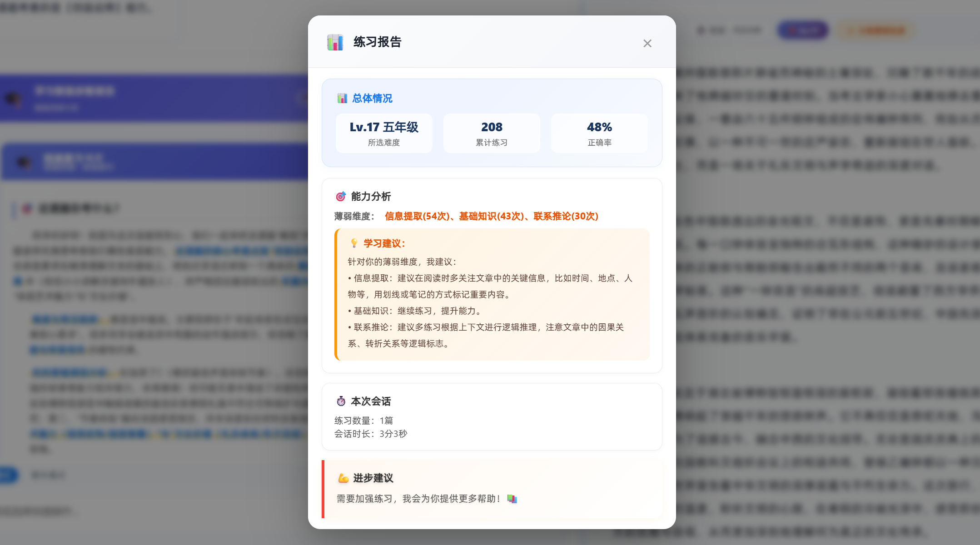Click the 总体情况 heading

point(373,99)
